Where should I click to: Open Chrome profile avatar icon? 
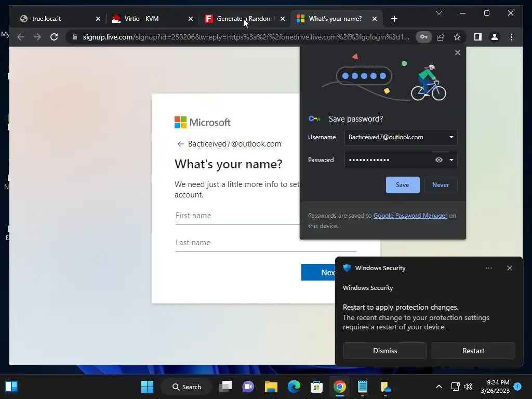pyautogui.click(x=495, y=37)
